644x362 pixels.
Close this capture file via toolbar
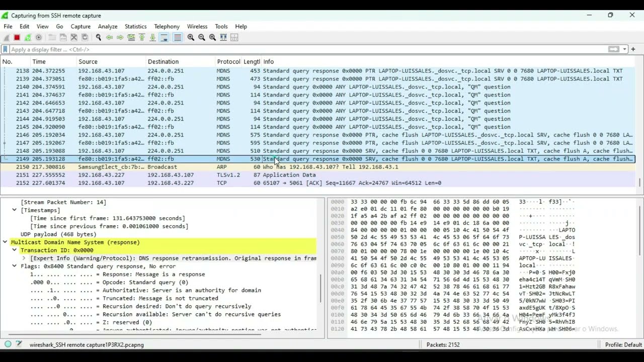click(x=74, y=37)
